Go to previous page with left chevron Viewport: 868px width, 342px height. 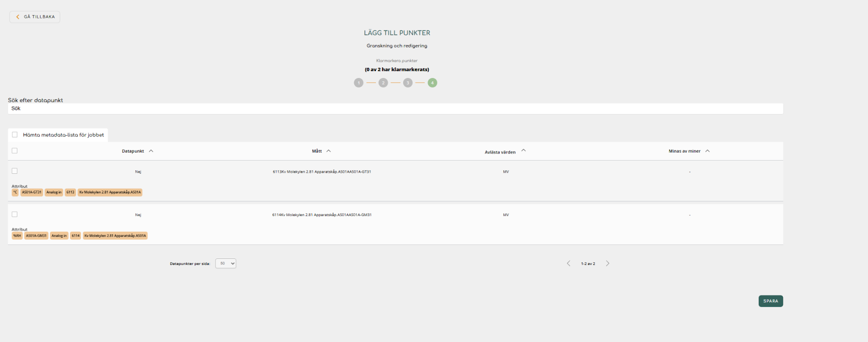pyautogui.click(x=569, y=263)
